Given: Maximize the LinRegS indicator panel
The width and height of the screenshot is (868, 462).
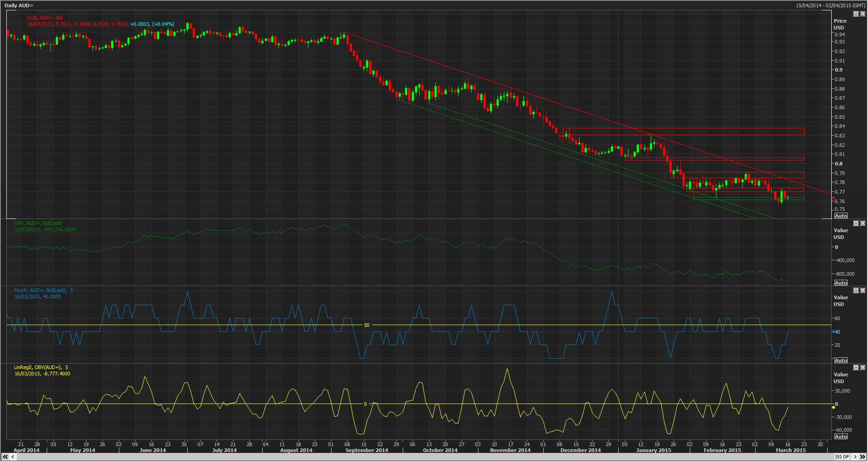Looking at the screenshot, I should (x=856, y=367).
